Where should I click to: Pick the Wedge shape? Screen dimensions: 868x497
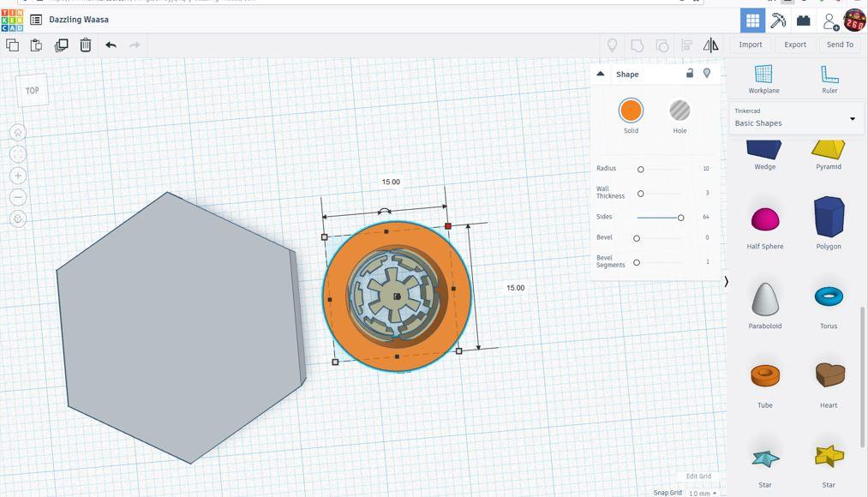pyautogui.click(x=764, y=155)
